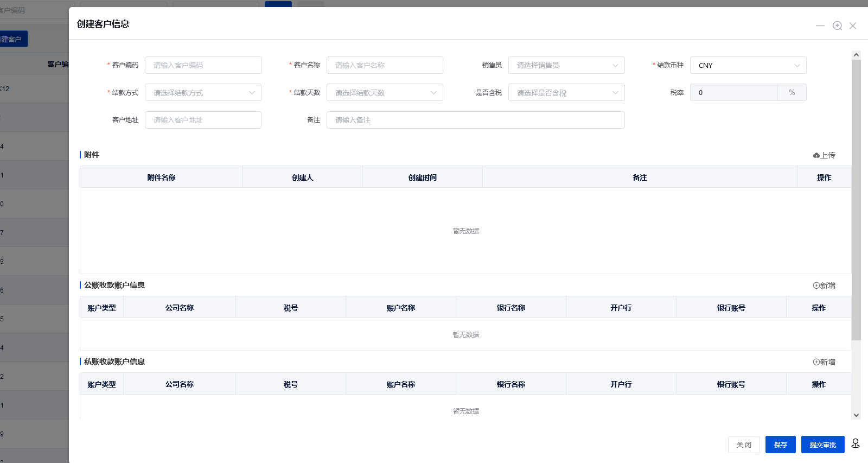Close the dialog with the X icon
Screen dimensions: 868x463
pos(853,26)
